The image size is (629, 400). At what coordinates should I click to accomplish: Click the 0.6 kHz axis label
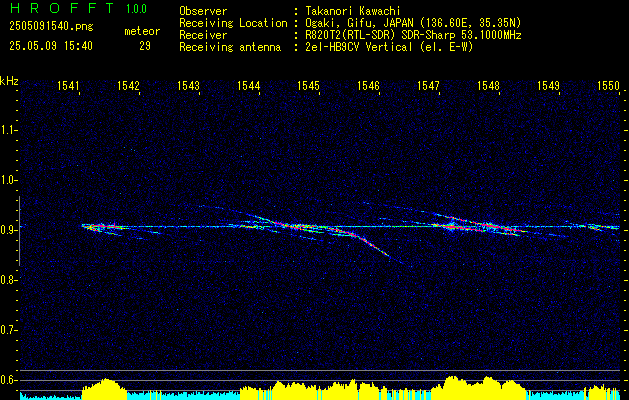[x=8, y=380]
